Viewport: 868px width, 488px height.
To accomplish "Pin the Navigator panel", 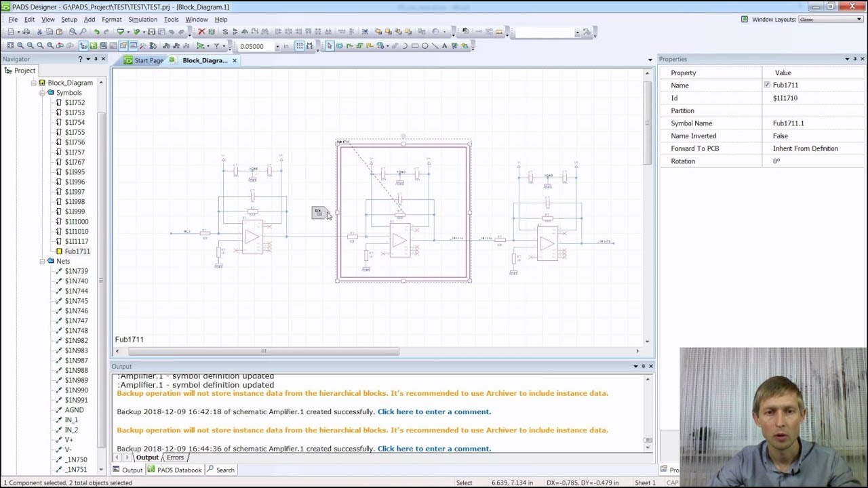I will 96,59.
